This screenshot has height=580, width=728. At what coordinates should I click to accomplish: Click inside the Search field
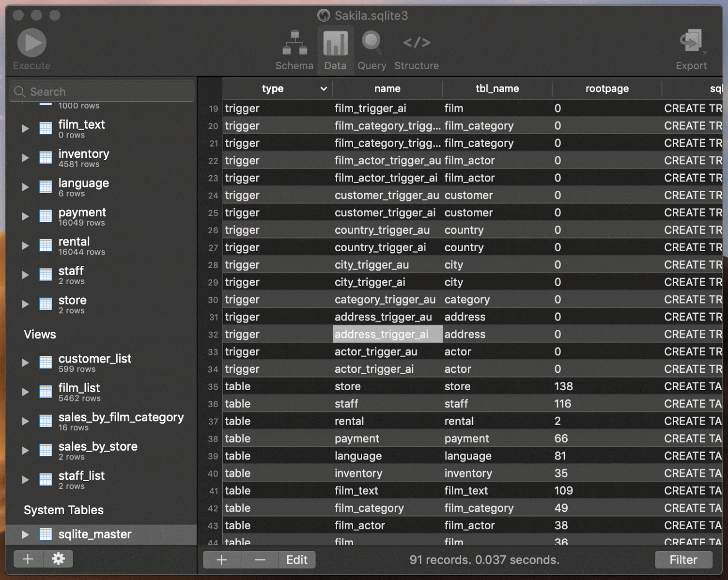[x=102, y=91]
